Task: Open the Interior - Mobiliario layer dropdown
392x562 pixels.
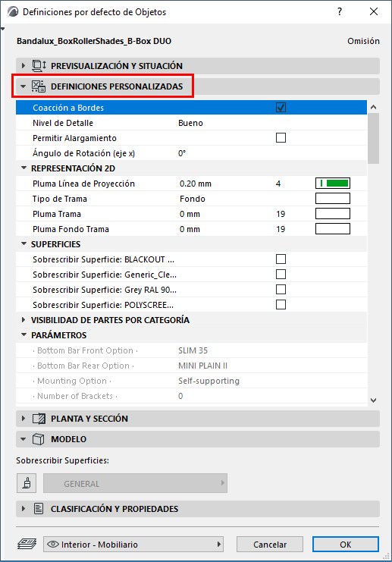Action: coord(133,544)
